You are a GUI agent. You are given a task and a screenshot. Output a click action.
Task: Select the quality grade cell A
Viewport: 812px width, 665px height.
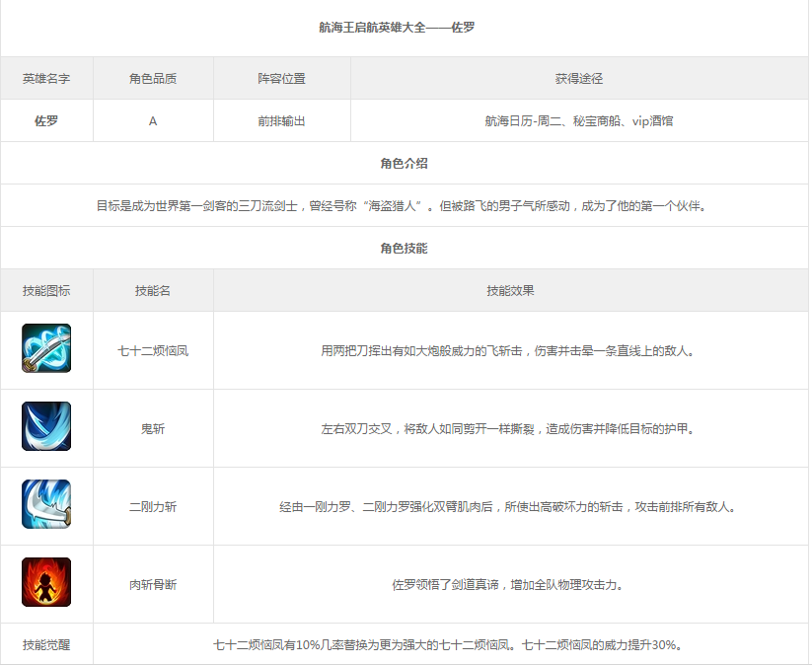pyautogui.click(x=153, y=121)
